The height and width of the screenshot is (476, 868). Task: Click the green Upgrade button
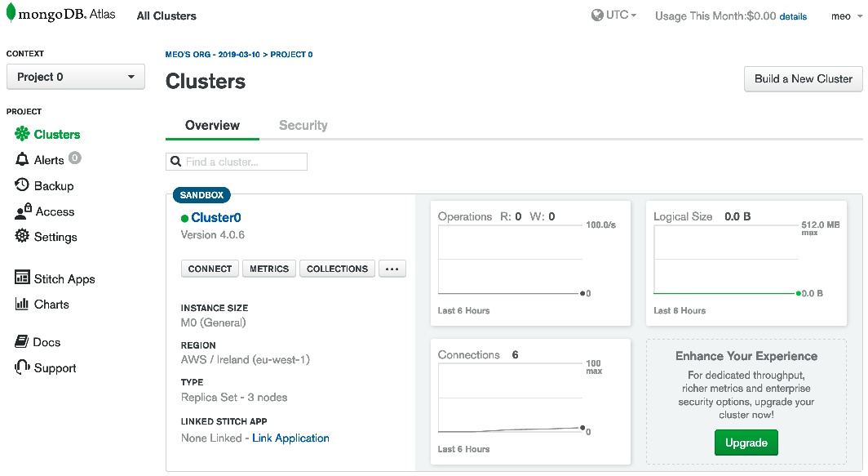coord(746,443)
